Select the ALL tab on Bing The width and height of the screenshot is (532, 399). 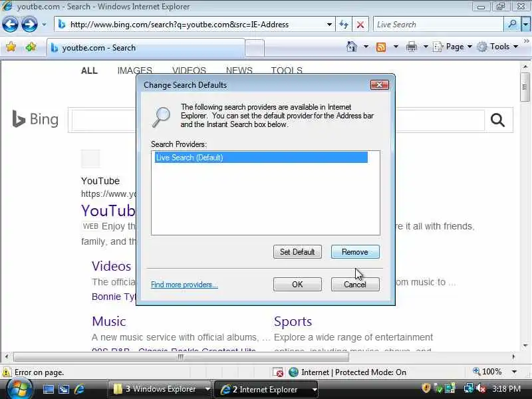(89, 70)
